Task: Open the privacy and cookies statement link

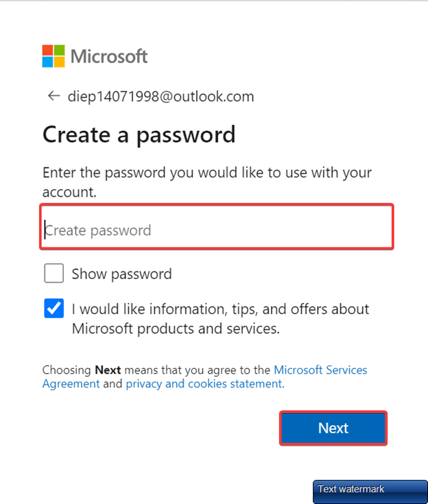Action: [204, 384]
